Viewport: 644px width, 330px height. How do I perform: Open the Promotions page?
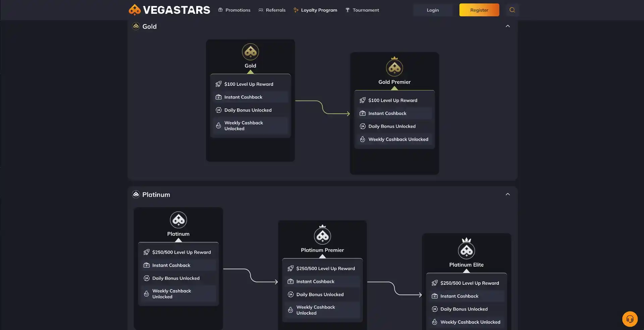click(234, 10)
